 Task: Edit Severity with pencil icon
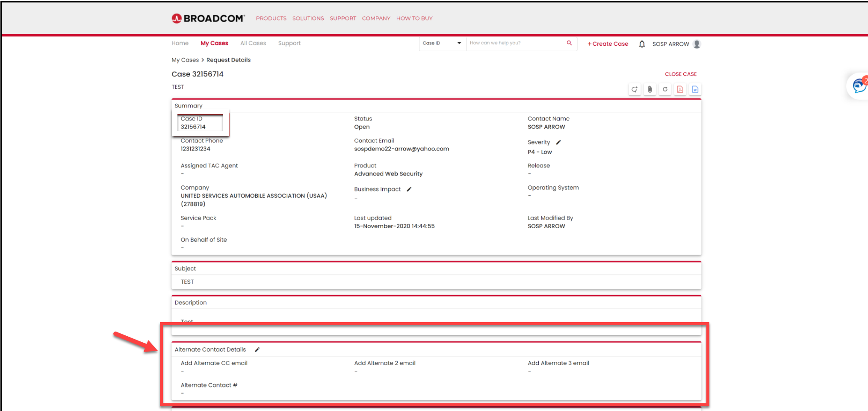coord(558,142)
